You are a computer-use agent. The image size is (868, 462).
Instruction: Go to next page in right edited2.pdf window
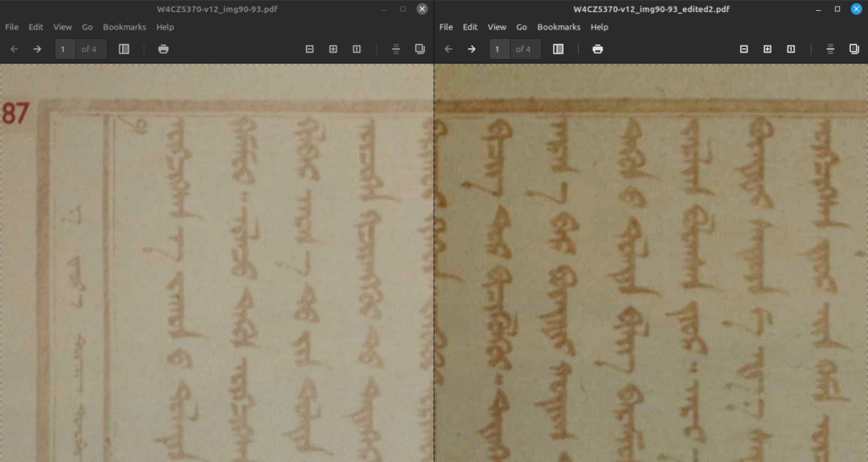coord(471,49)
